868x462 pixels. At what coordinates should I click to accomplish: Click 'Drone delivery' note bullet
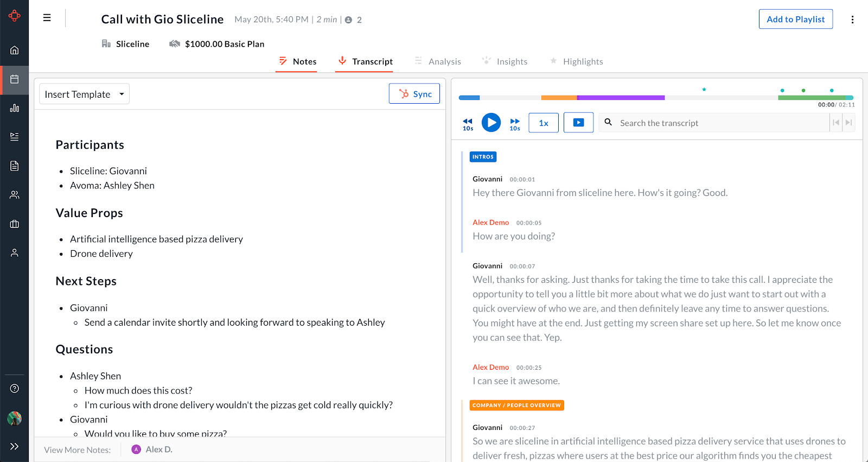(101, 254)
